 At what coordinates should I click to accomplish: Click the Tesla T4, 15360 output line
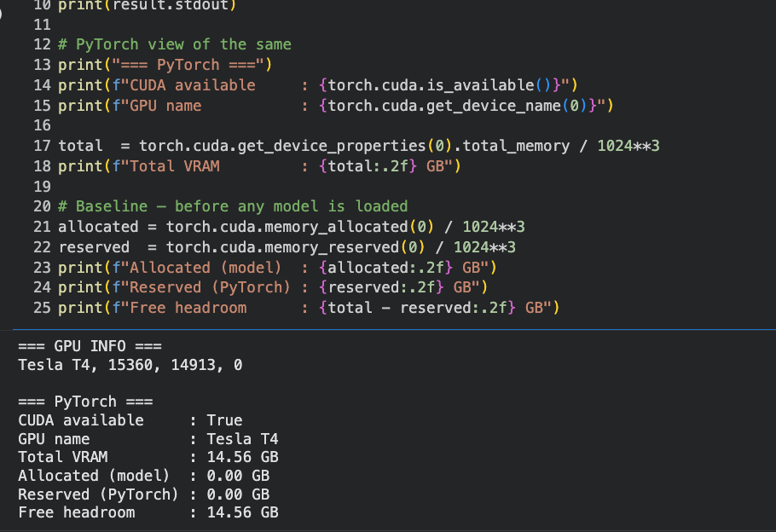point(130,365)
